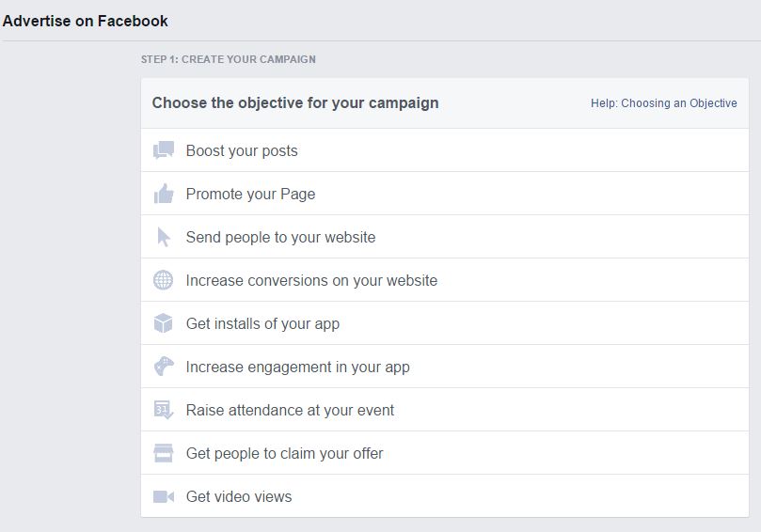The image size is (761, 532).
Task: Select Increase engagement in your app
Action: click(297, 367)
